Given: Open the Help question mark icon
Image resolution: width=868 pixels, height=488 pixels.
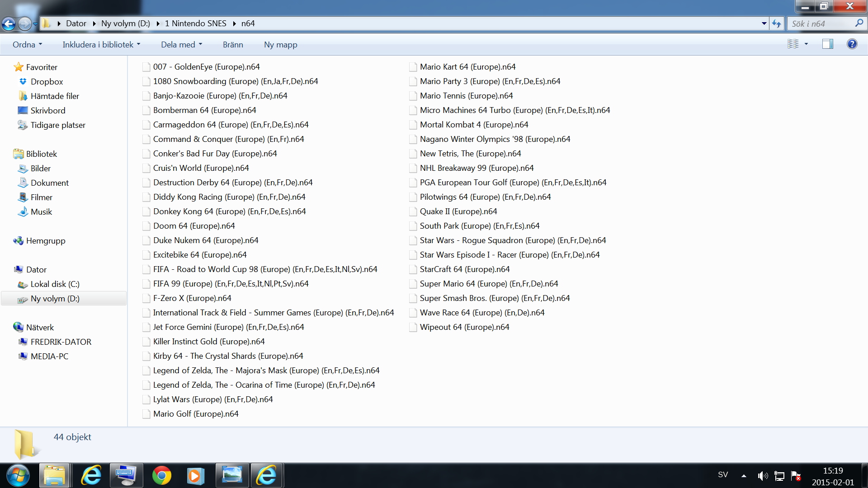Looking at the screenshot, I should pos(852,44).
